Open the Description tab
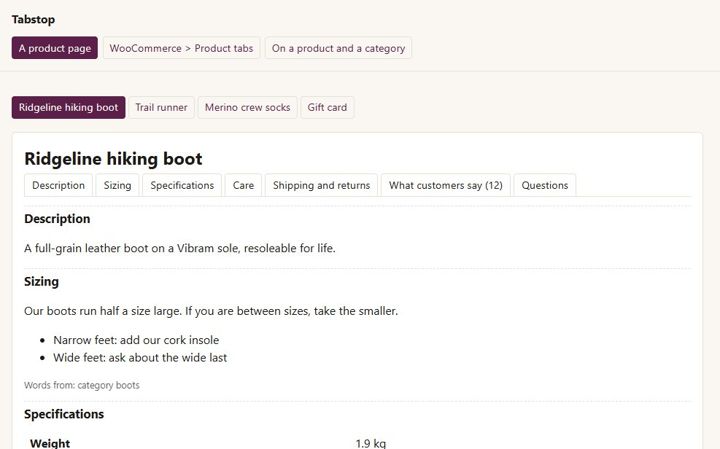 point(58,185)
